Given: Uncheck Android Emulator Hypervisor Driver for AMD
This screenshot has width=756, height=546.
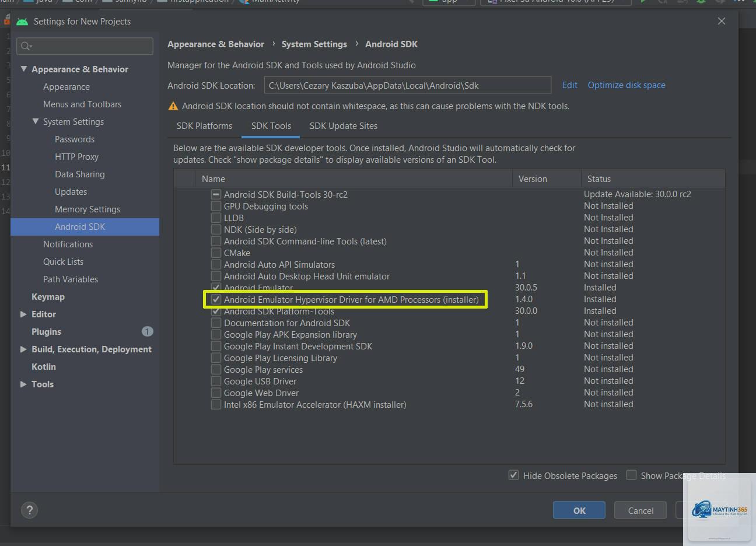Looking at the screenshot, I should click(x=216, y=299).
